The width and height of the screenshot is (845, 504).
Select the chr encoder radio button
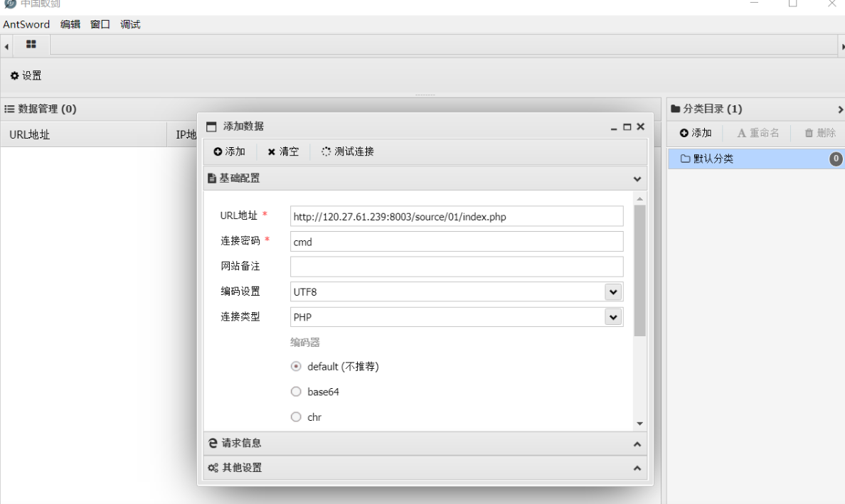point(296,417)
